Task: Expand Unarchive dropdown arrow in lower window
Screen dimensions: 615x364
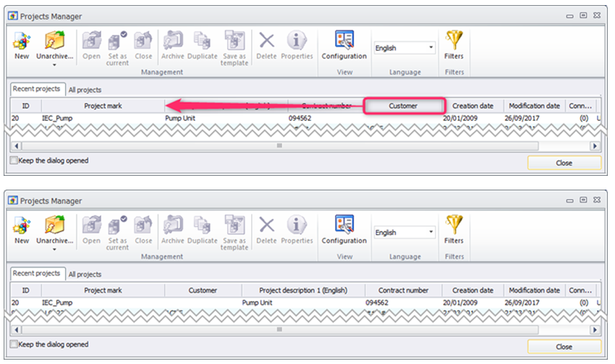Action: click(54, 249)
